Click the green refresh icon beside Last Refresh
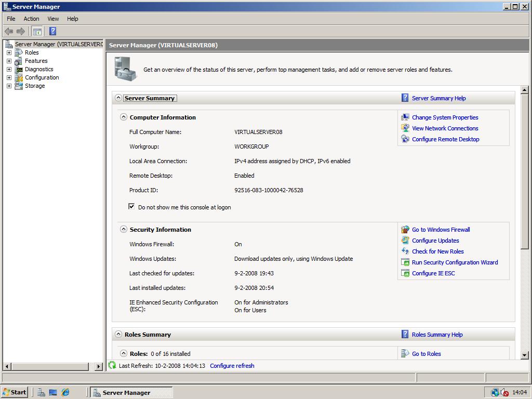The height and width of the screenshot is (399, 532). coord(112,365)
